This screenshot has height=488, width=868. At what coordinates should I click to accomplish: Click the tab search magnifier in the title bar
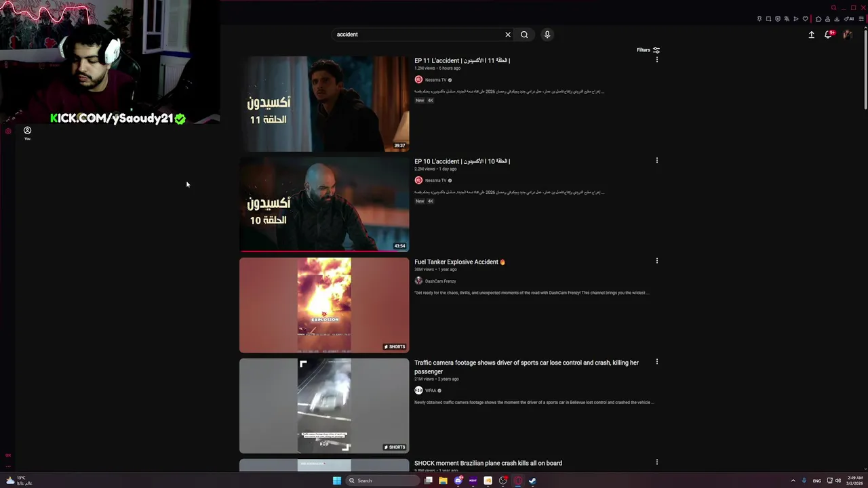[833, 7]
